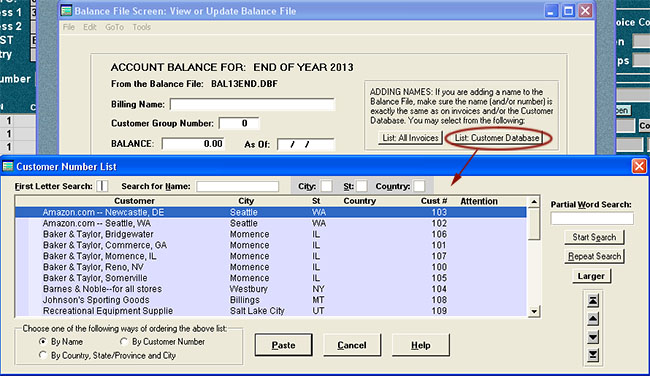Viewport: 650px width, 376px height.
Task: Click the St filter field
Action: pos(361,186)
